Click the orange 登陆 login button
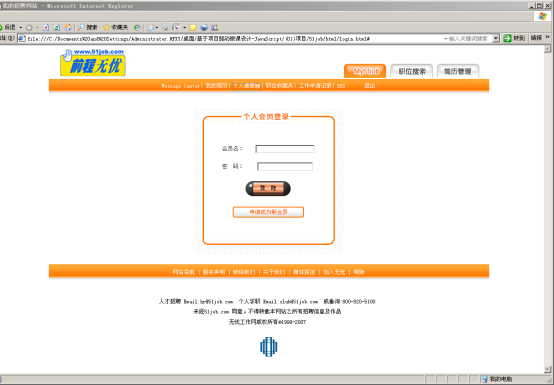Image resolution: width=554 pixels, height=385 pixels. pos(268,188)
